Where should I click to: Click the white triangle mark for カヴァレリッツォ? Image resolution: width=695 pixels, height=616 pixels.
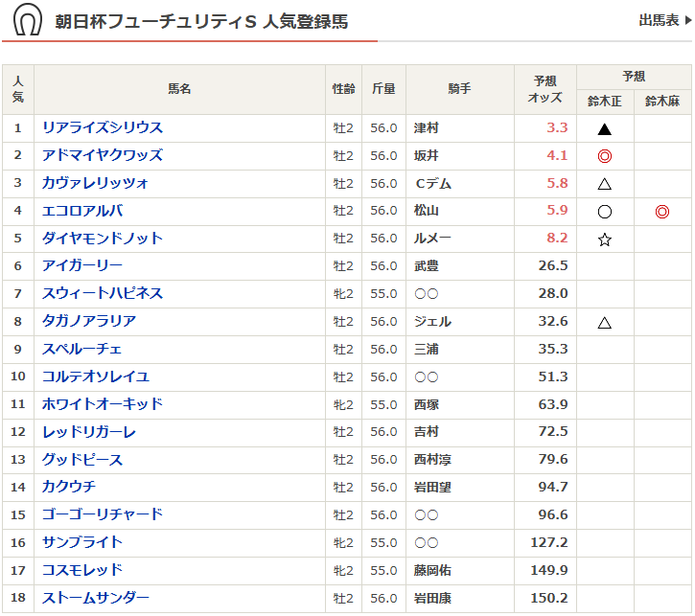[605, 184]
